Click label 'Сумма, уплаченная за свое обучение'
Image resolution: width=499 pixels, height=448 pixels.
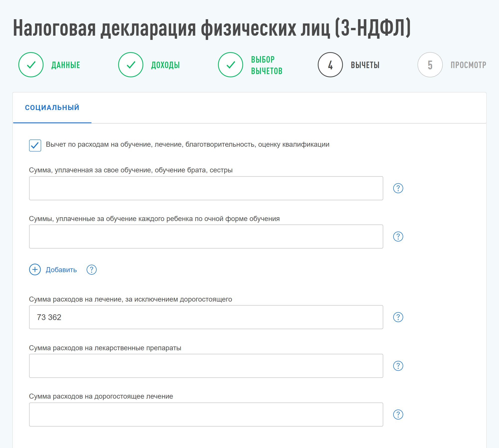[131, 170]
